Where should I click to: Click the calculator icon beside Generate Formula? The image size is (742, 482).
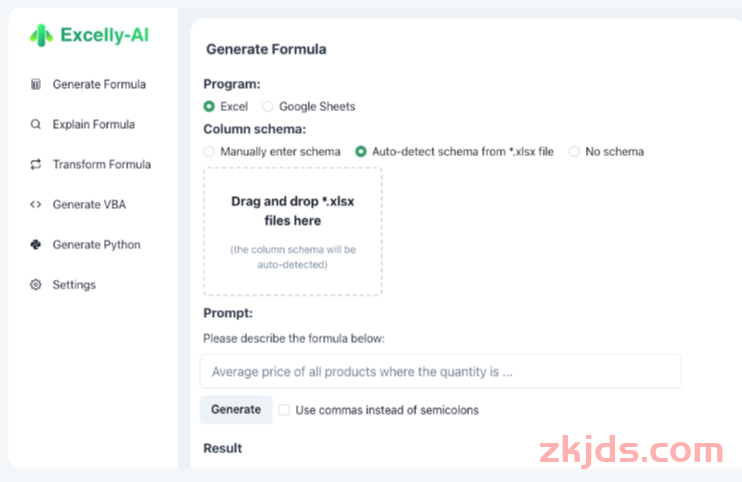coord(36,84)
